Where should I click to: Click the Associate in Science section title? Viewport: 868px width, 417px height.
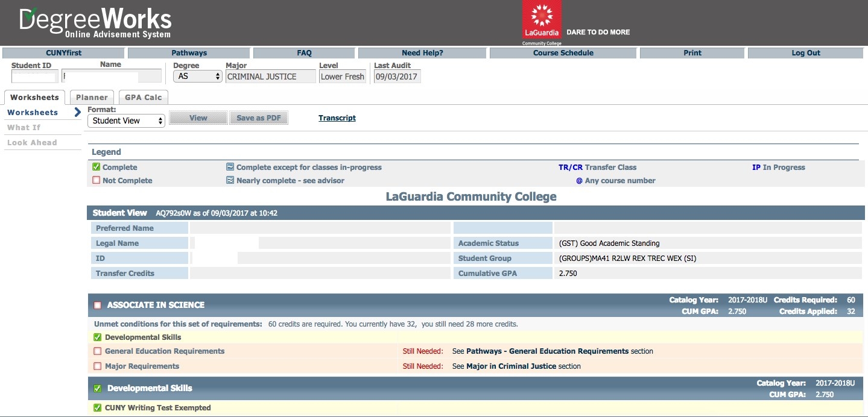coord(156,306)
